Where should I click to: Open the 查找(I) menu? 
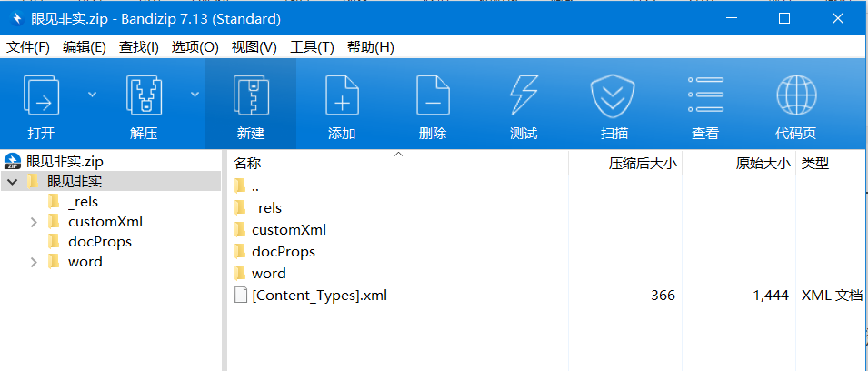[x=138, y=47]
